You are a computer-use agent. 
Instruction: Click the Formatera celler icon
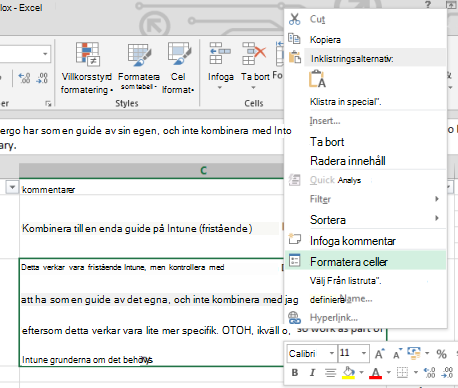(295, 260)
